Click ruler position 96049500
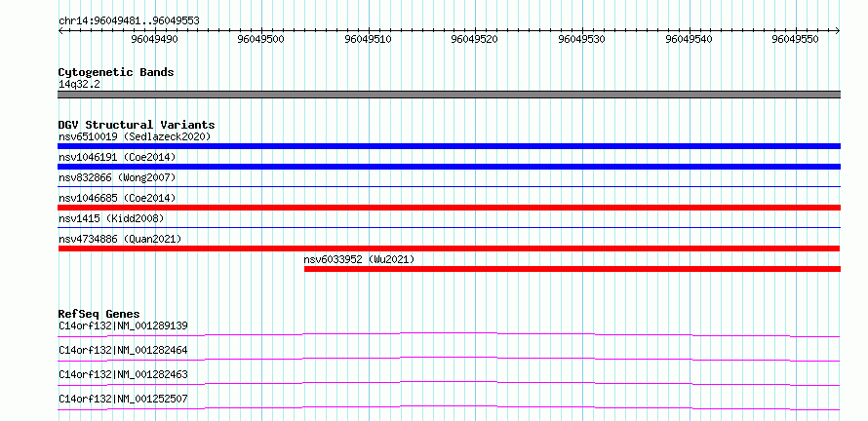 click(261, 39)
